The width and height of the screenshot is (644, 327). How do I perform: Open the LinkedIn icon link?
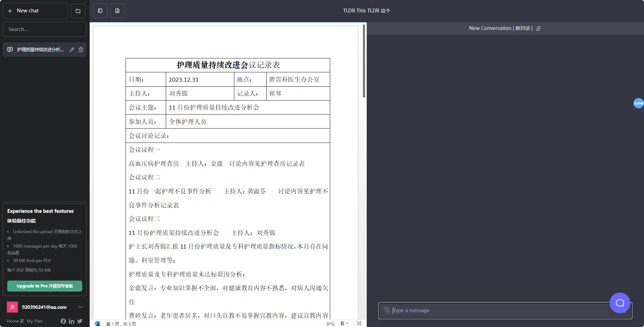coord(72,321)
